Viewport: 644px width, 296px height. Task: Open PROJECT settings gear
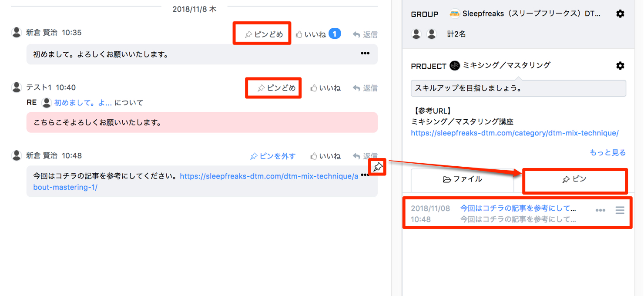click(x=621, y=65)
